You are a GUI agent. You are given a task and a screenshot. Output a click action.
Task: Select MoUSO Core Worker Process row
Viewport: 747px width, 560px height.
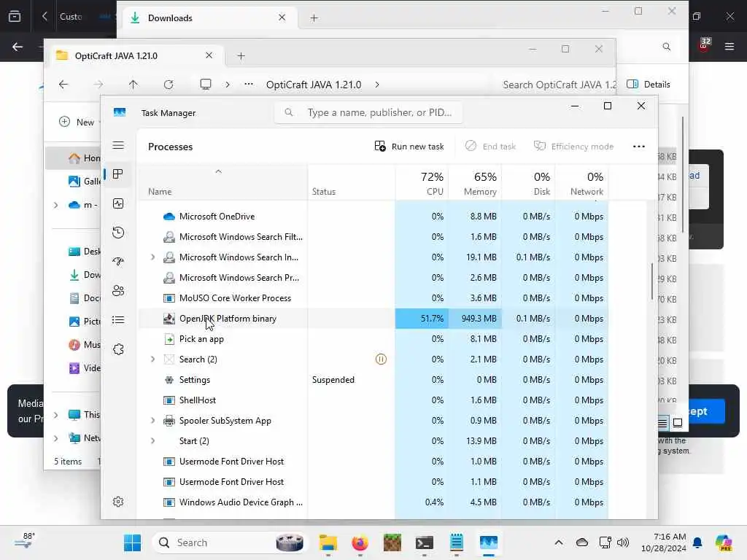click(373, 298)
